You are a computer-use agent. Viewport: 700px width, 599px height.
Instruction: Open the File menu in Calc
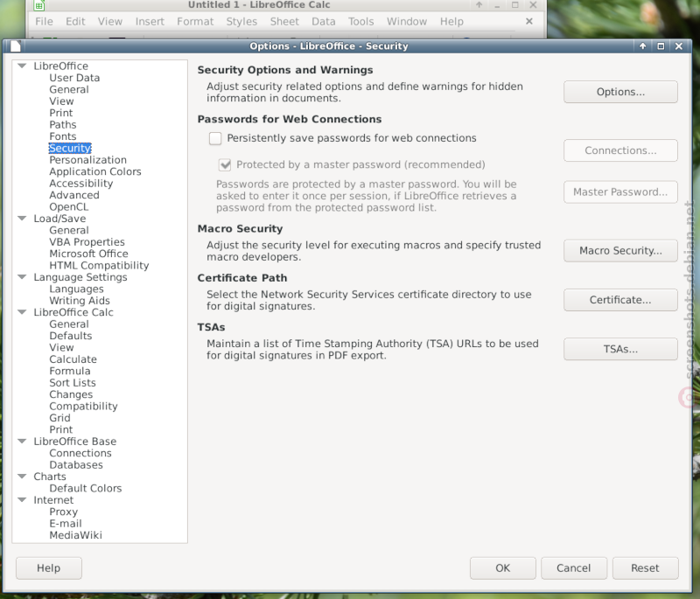pos(45,21)
